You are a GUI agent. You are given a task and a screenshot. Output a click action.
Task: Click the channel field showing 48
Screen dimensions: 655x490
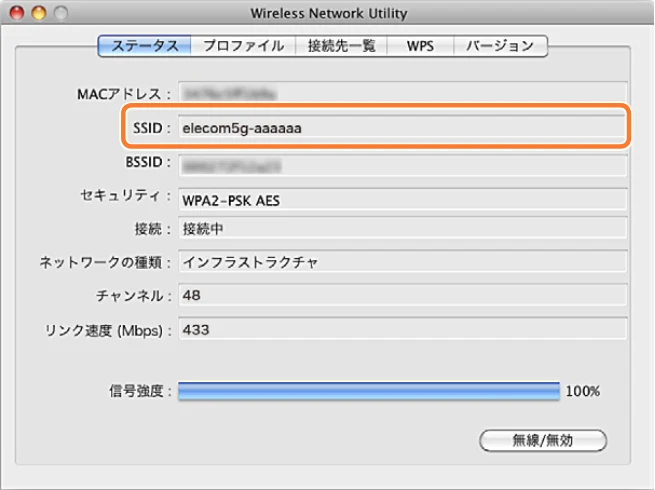click(x=403, y=295)
